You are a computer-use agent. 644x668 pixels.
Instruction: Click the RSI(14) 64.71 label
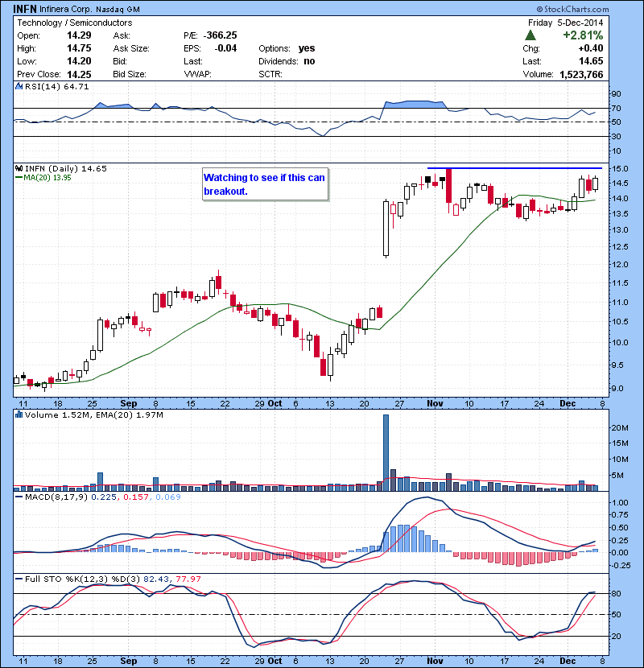click(56, 86)
